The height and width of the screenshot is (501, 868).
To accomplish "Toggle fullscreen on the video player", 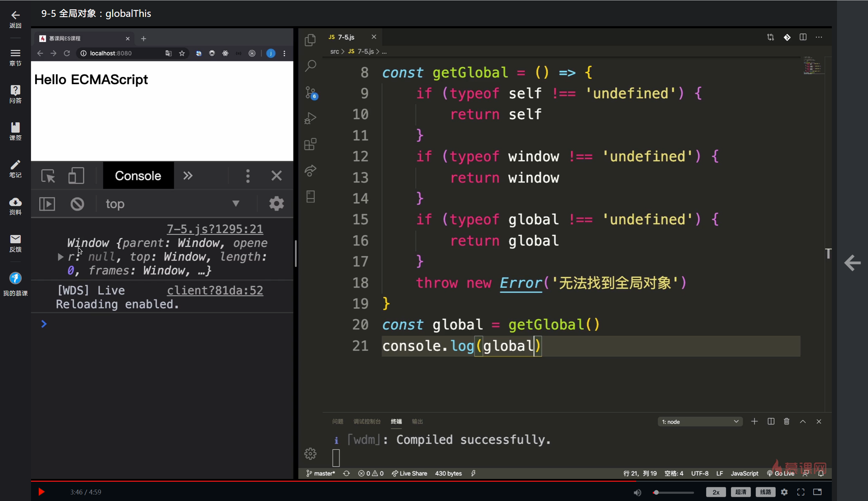I will click(801, 492).
